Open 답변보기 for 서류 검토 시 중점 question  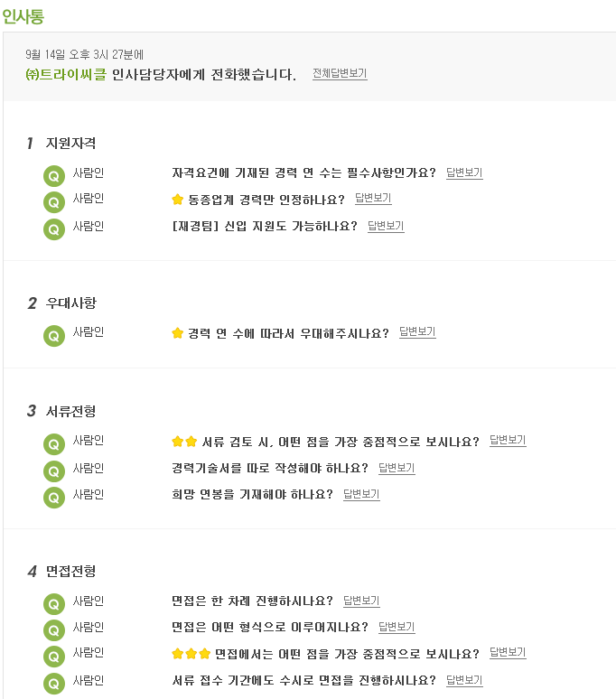(508, 441)
